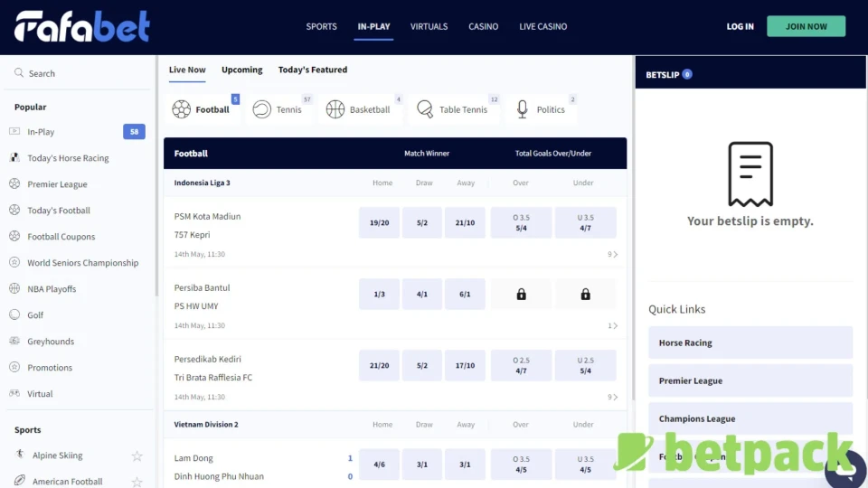The width and height of the screenshot is (868, 488).
Task: Open Premier League quick link
Action: pos(750,380)
